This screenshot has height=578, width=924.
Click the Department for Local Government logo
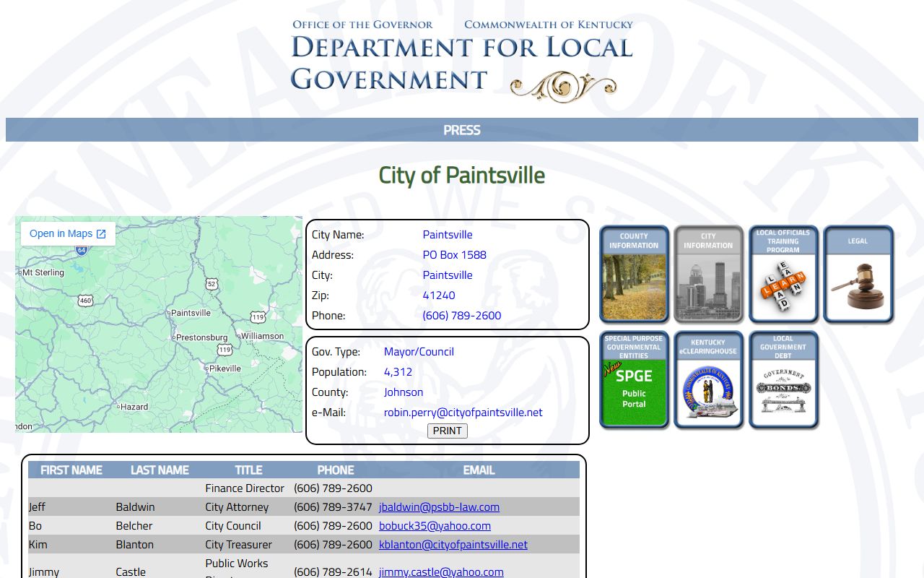pos(462,61)
